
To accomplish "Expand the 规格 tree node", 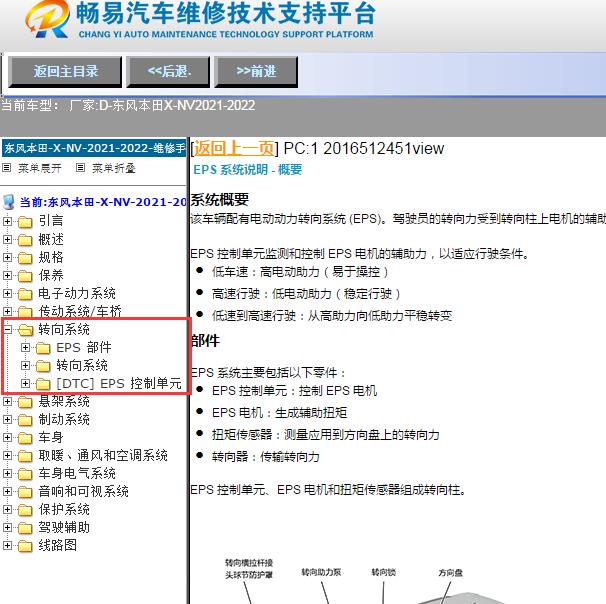I will pyautogui.click(x=7, y=257).
